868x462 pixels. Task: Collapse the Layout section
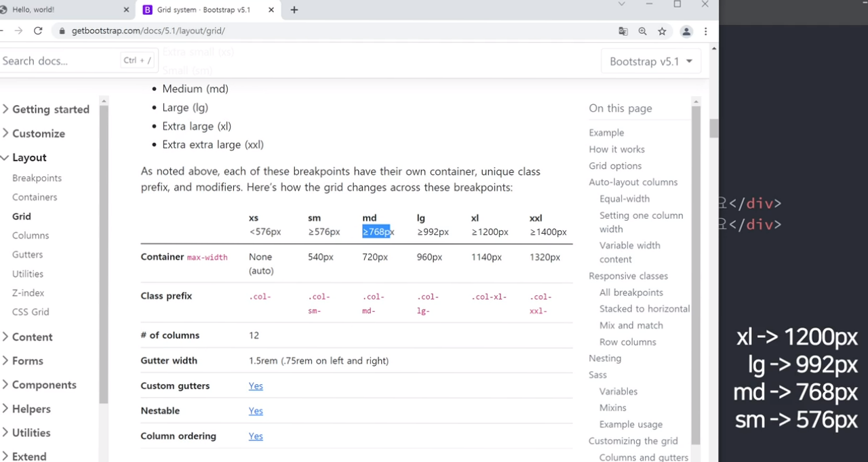pos(24,158)
